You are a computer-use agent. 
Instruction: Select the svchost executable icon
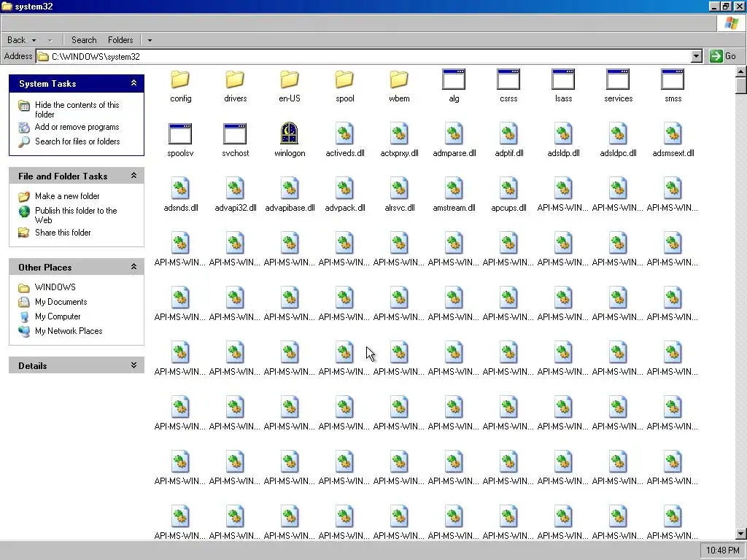(235, 134)
